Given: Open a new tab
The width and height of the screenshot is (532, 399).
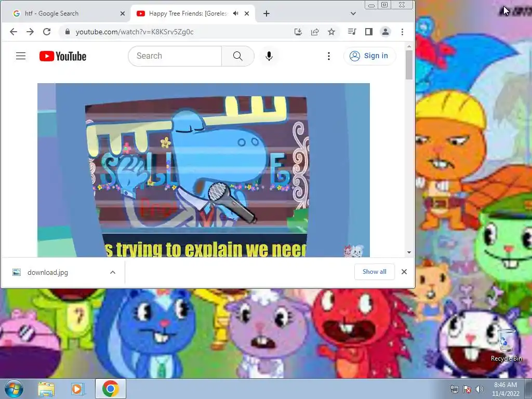Looking at the screenshot, I should [x=267, y=14].
